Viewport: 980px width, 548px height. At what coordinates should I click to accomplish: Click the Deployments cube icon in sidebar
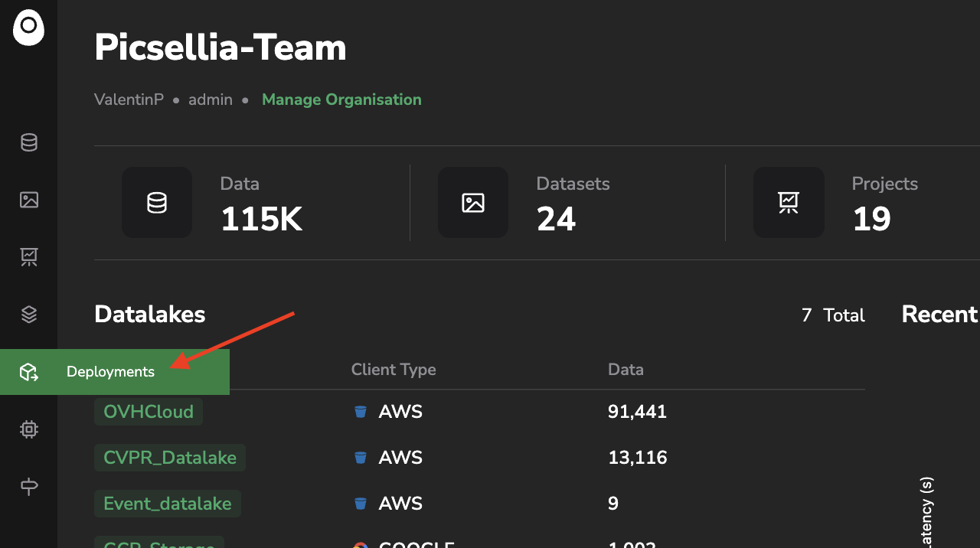(x=29, y=372)
